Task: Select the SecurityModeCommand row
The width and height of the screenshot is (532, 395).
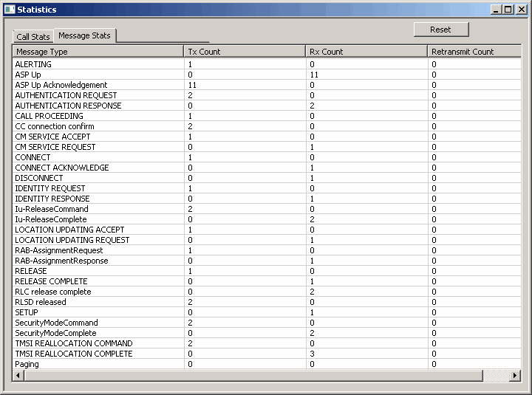Action: tap(56, 323)
